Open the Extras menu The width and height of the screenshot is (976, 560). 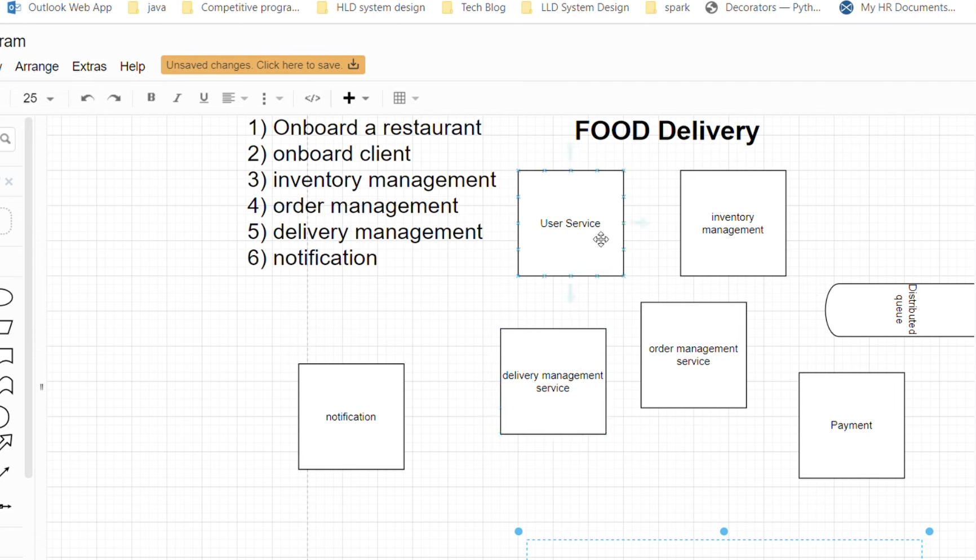pyautogui.click(x=89, y=66)
